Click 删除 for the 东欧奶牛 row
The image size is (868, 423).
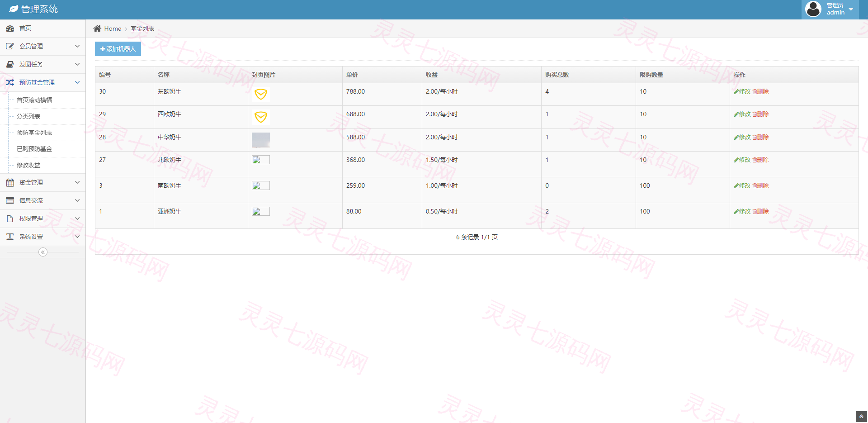tap(760, 91)
